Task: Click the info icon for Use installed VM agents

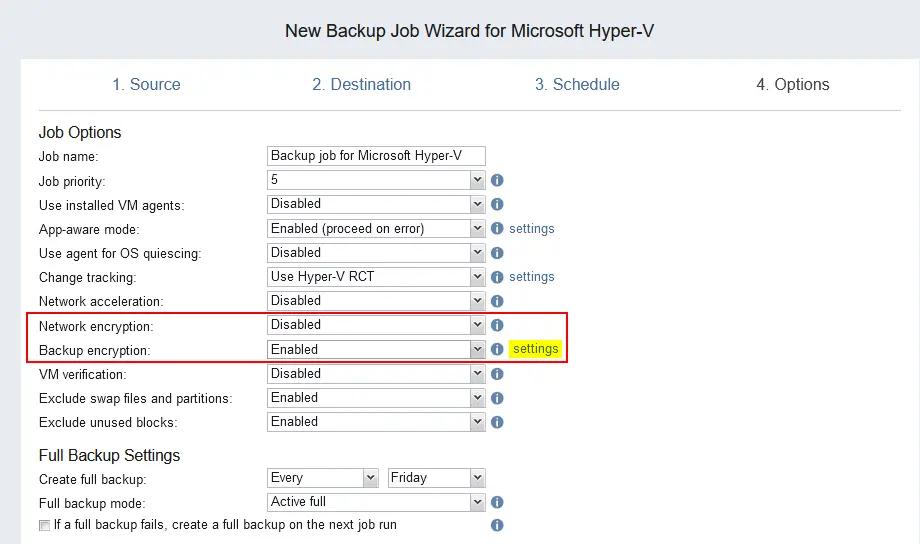Action: 497,204
